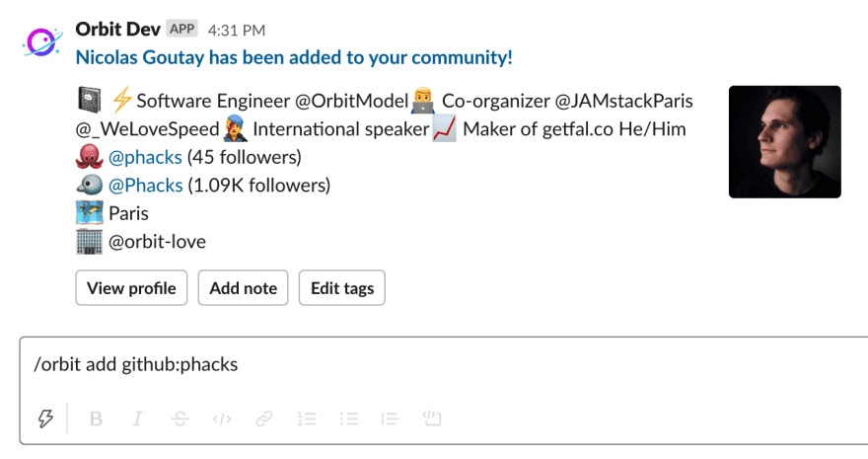Image resolution: width=868 pixels, height=459 pixels.
Task: Click the Add note button
Action: point(243,288)
